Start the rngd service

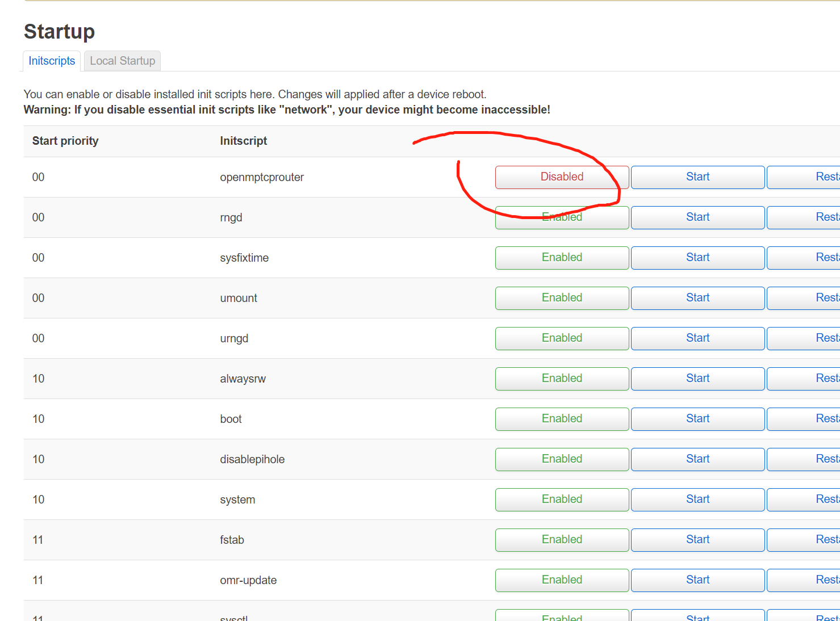697,217
